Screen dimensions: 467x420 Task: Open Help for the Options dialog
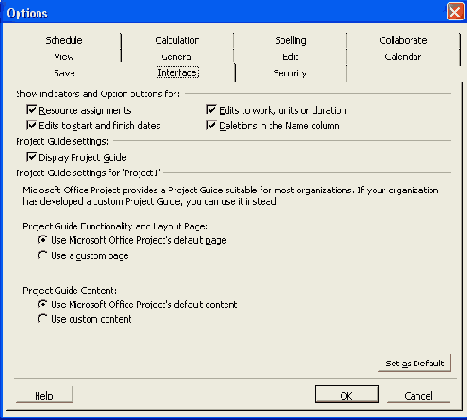pos(44,395)
